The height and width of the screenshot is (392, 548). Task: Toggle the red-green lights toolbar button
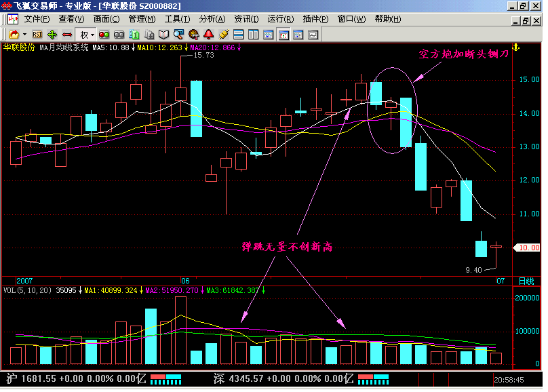(104, 35)
